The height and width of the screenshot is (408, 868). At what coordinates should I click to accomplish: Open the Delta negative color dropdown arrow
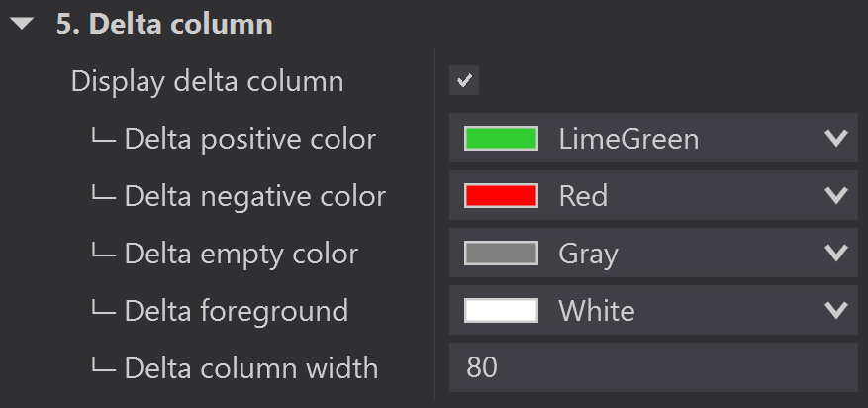[x=835, y=196]
